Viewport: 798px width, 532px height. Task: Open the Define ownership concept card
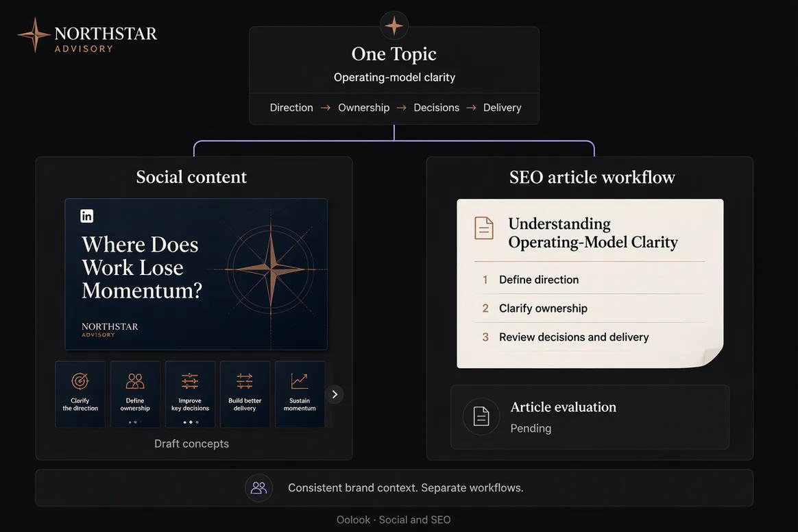click(135, 394)
